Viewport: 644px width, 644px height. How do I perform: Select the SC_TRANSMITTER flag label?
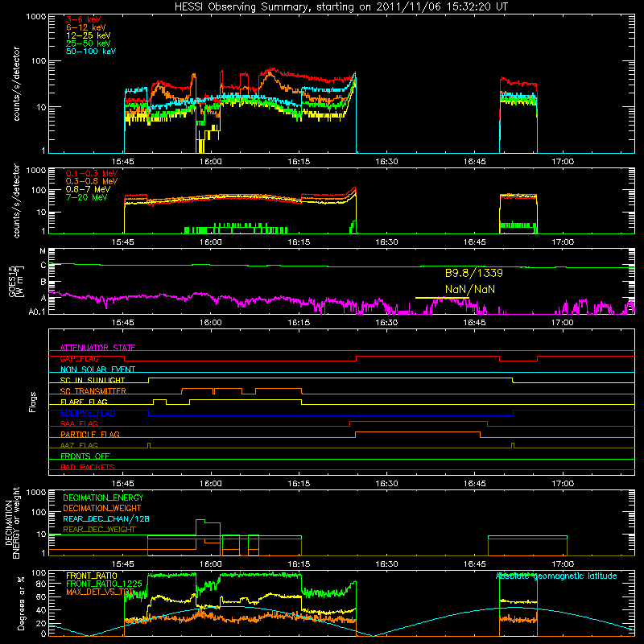point(93,391)
